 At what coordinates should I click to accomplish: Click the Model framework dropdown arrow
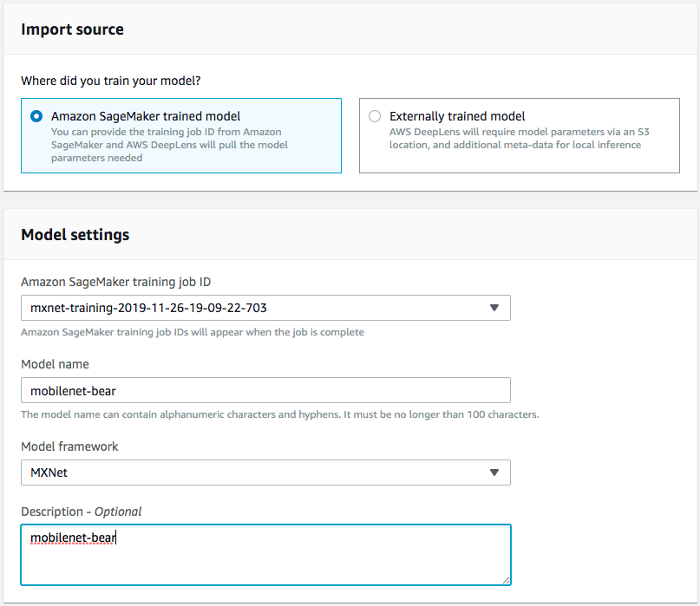[494, 472]
